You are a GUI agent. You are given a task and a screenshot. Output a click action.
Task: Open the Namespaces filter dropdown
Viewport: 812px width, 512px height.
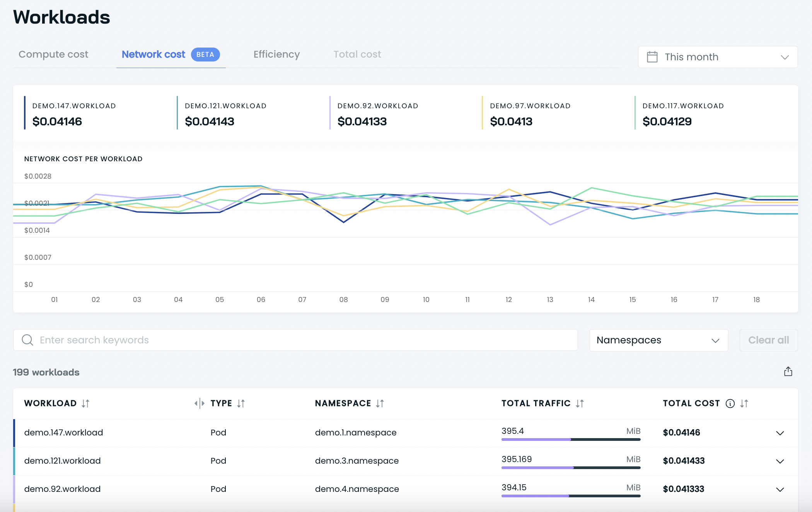[x=658, y=340]
